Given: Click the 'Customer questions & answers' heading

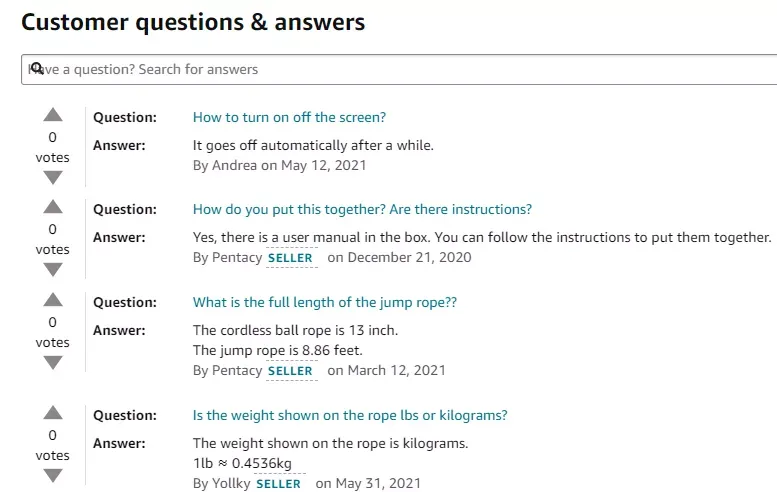Looking at the screenshot, I should click(193, 22).
